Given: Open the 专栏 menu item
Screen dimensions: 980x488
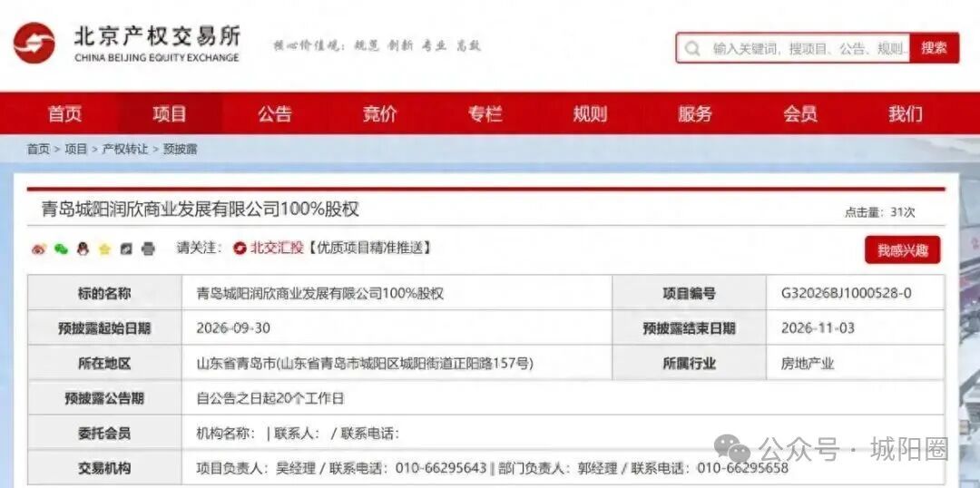Looking at the screenshot, I should tap(485, 113).
